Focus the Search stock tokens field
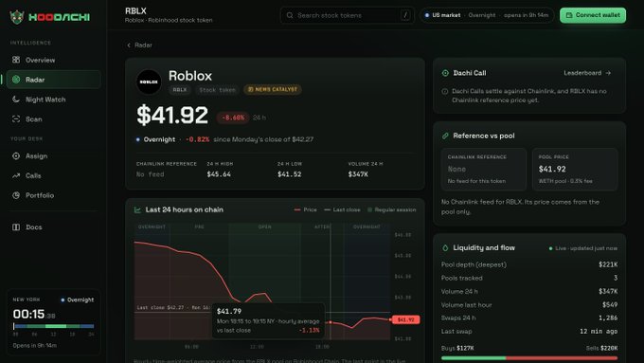644x363 pixels. pyautogui.click(x=347, y=15)
